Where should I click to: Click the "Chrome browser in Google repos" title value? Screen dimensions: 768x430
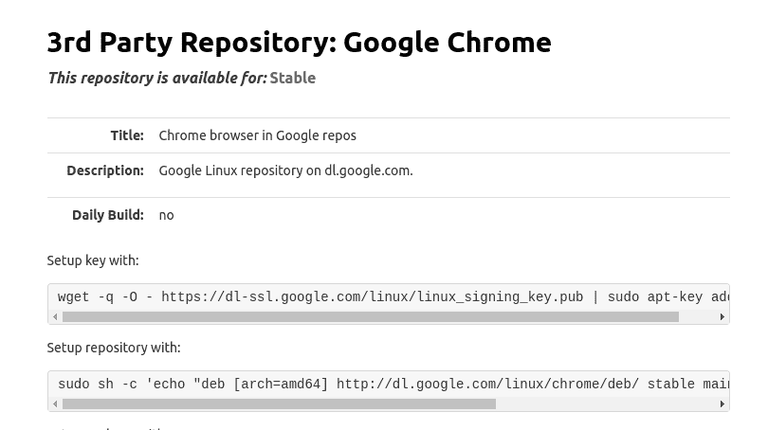click(x=257, y=135)
